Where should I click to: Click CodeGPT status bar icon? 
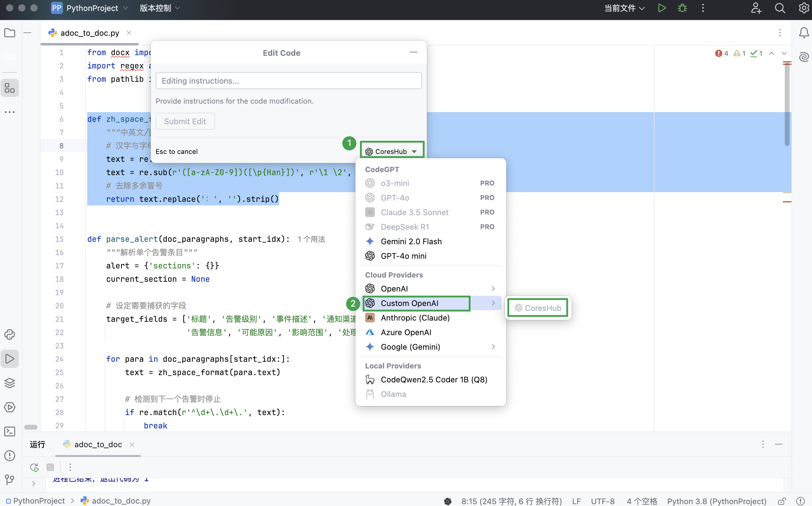pos(447,501)
